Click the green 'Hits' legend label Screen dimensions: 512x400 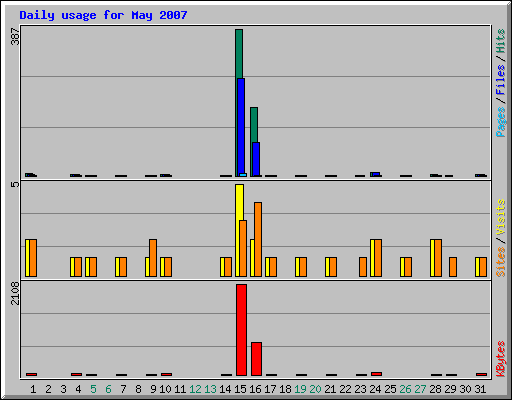click(x=500, y=41)
